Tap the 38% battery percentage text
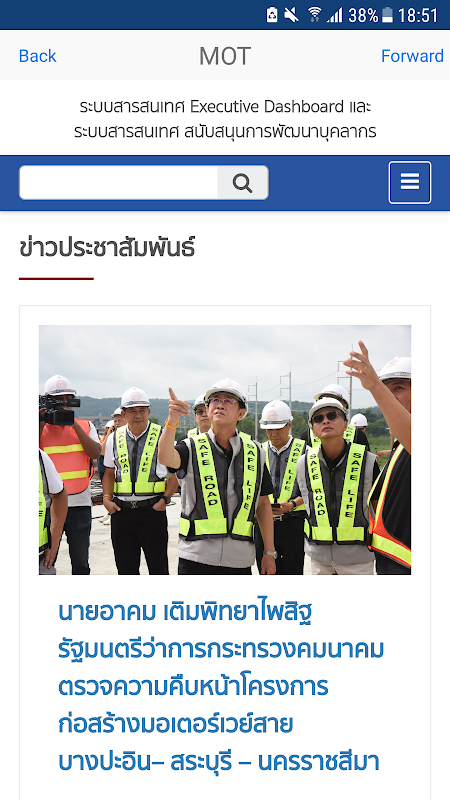 click(x=363, y=15)
